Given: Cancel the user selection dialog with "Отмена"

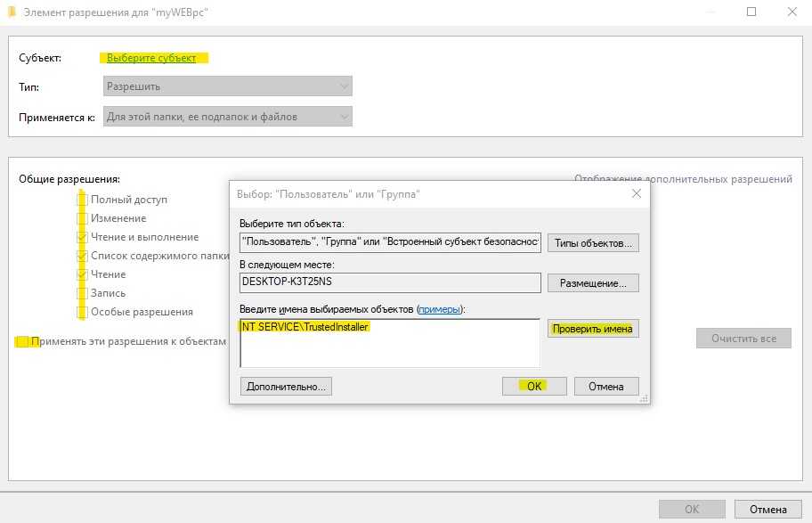Looking at the screenshot, I should coord(606,387).
